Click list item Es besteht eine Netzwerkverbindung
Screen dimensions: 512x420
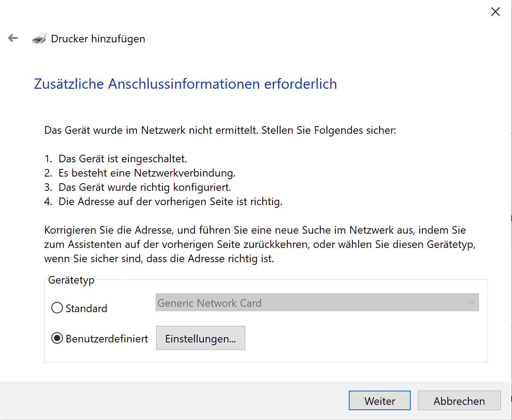[x=146, y=173]
